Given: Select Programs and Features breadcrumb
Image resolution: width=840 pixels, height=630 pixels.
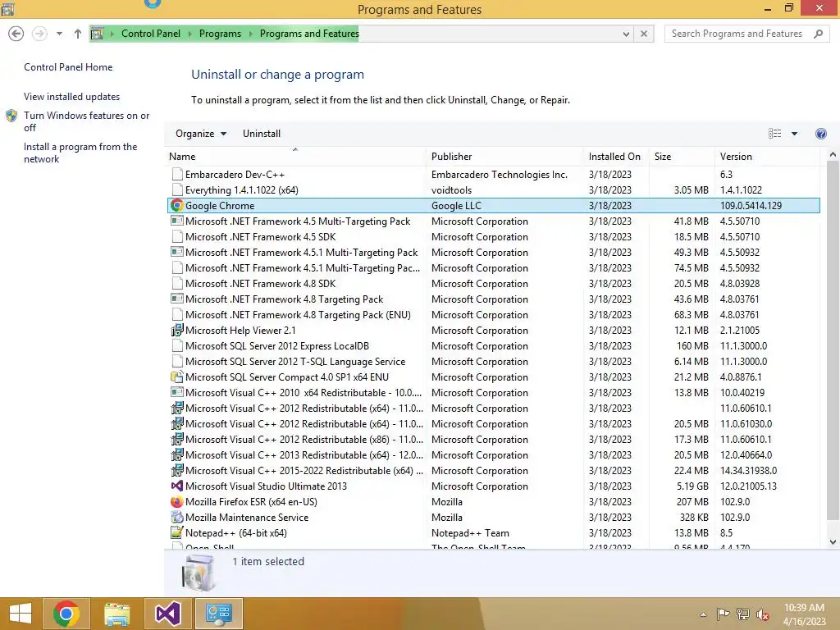Looking at the screenshot, I should click(x=309, y=34).
